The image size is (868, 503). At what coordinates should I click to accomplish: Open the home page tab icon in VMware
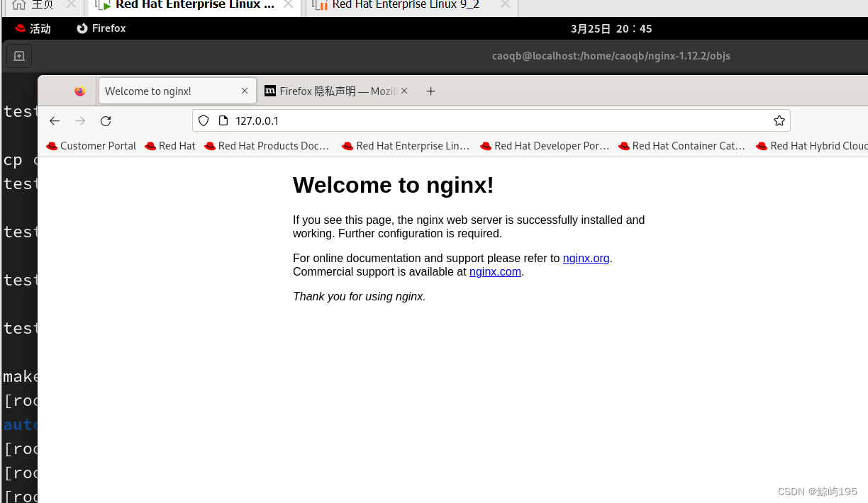18,5
